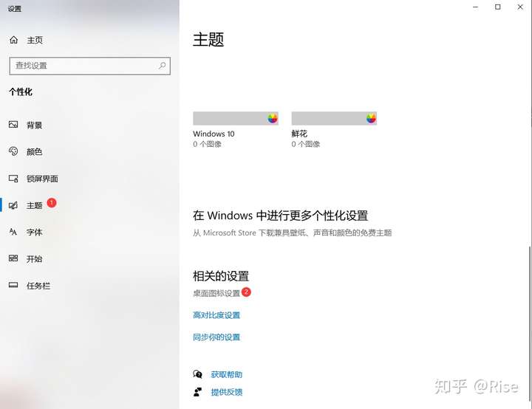Click the 获取帮助 chat bubble icon
The width and height of the screenshot is (532, 409).
click(x=197, y=374)
